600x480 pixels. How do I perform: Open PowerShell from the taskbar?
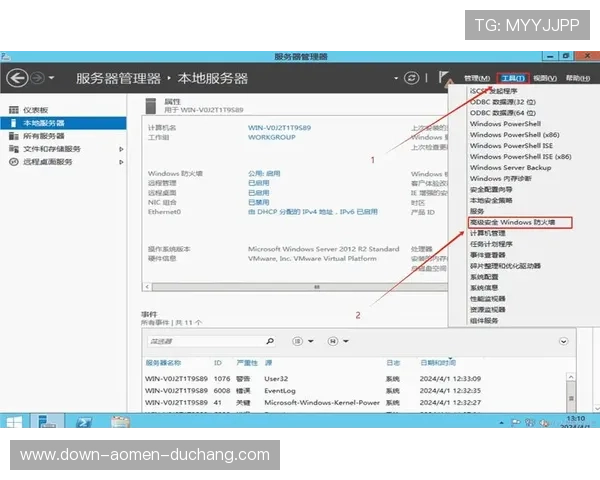[84, 422]
